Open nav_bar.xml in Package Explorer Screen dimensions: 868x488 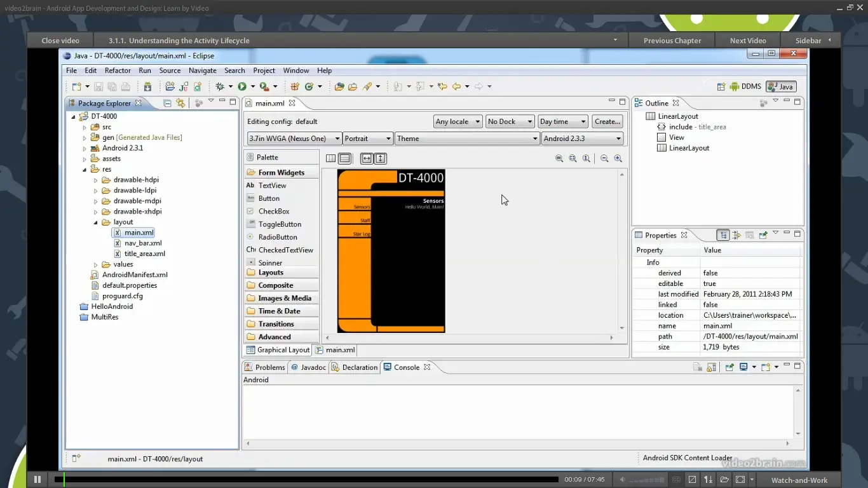click(143, 243)
